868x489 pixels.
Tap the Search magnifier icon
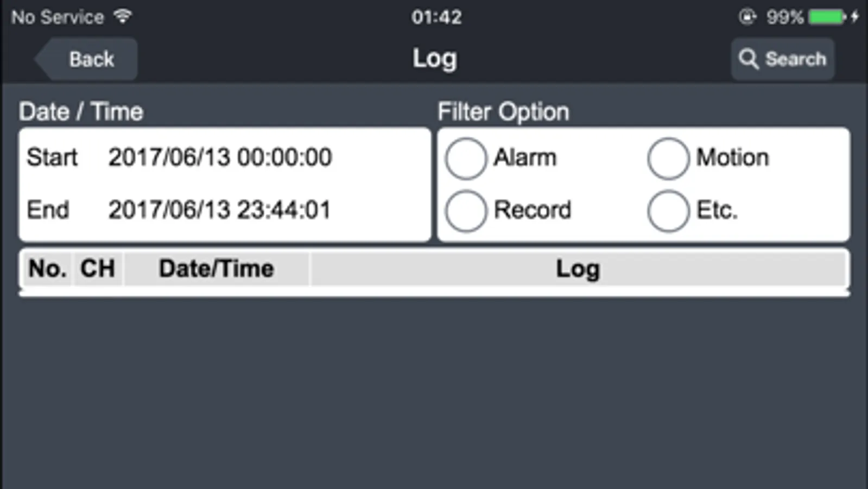pos(749,59)
